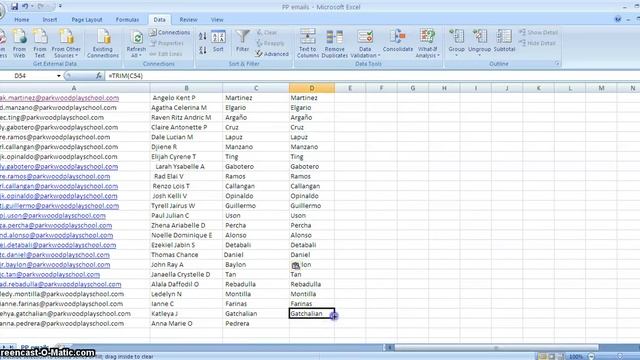Click the Insert Function fx button
This screenshot has width=640, height=360.
[99, 76]
